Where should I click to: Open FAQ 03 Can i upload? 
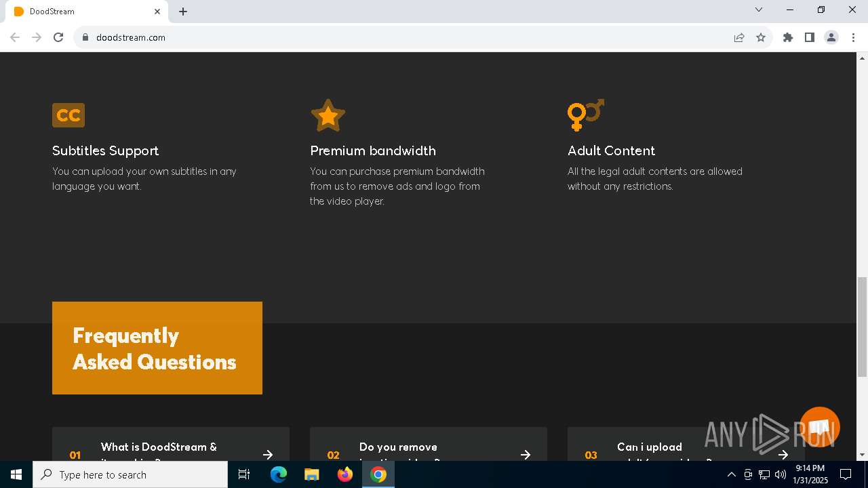pos(686,445)
